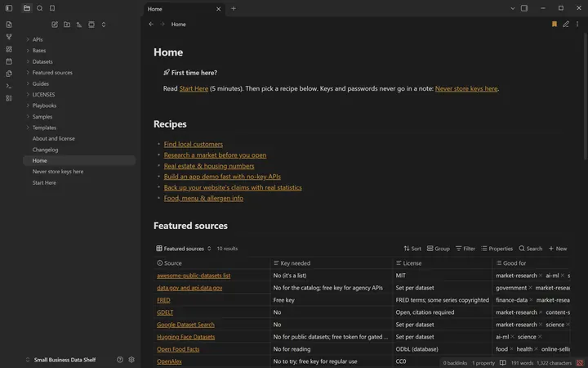Switch to editing mode pencil icon
The width and height of the screenshot is (588, 368).
pos(565,24)
